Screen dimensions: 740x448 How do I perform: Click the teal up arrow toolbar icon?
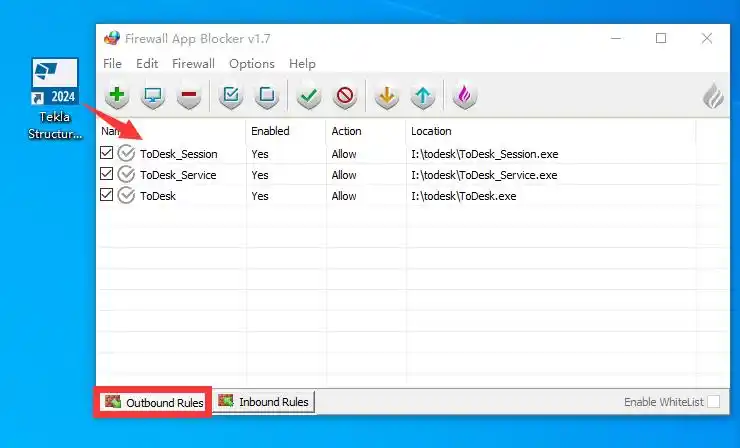pyautogui.click(x=423, y=96)
